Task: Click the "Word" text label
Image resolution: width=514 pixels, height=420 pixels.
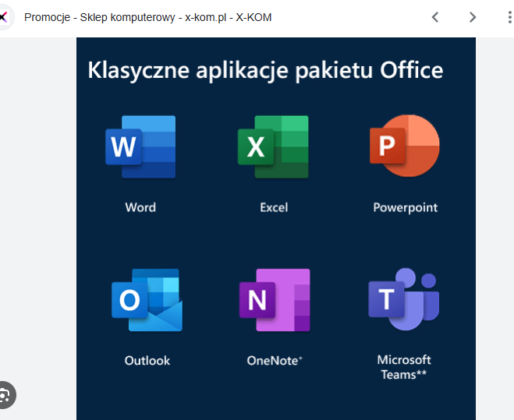Action: coord(140,207)
